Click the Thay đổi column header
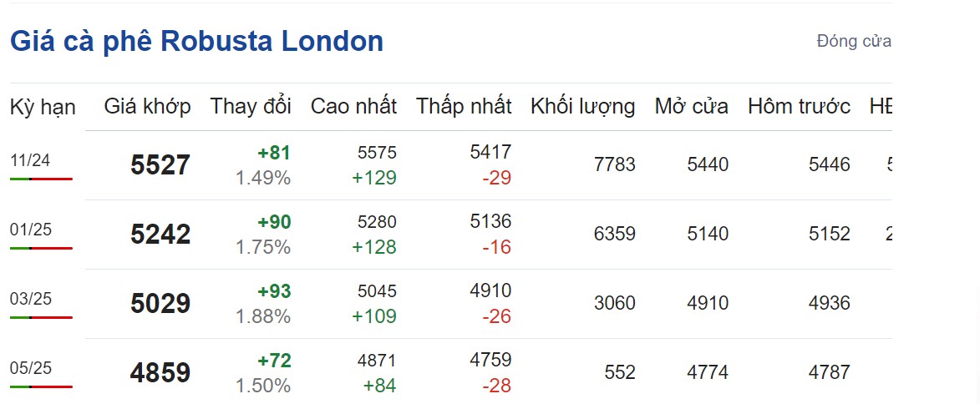 [251, 106]
